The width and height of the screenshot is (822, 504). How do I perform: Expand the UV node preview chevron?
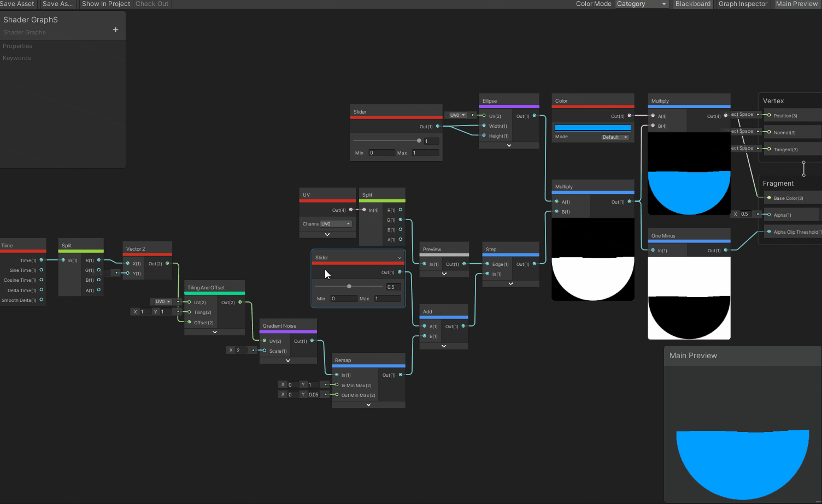[327, 234]
